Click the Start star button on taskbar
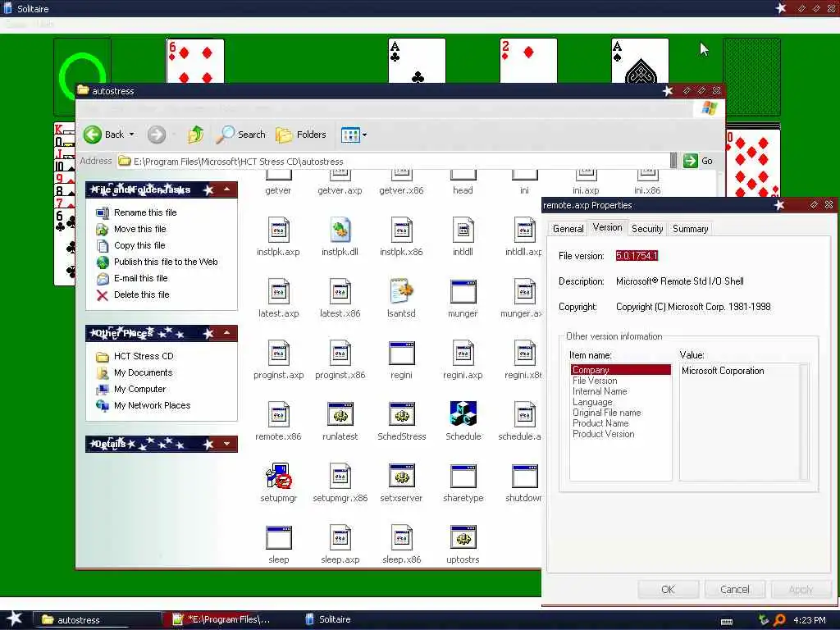 pyautogui.click(x=14, y=619)
